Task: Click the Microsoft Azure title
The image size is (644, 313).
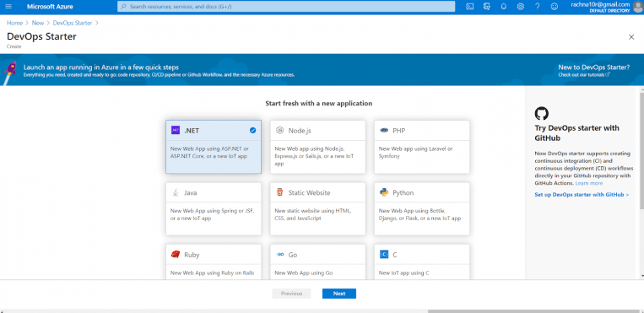Action: point(50,7)
